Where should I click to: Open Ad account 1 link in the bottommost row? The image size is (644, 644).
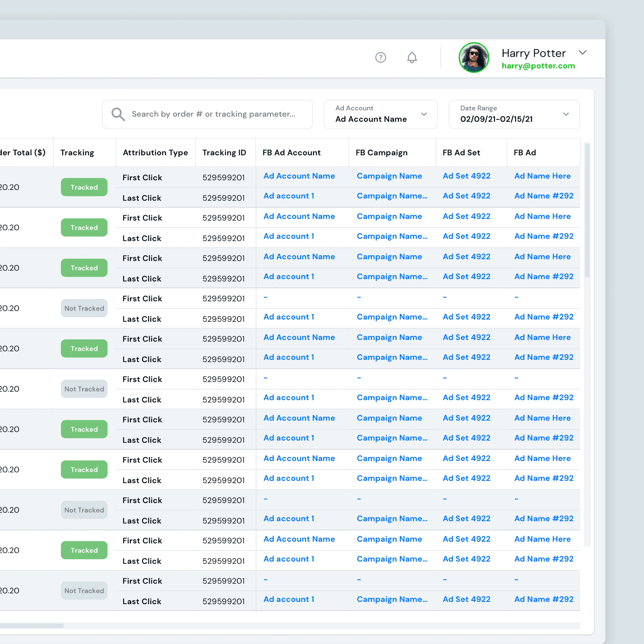pyautogui.click(x=289, y=599)
